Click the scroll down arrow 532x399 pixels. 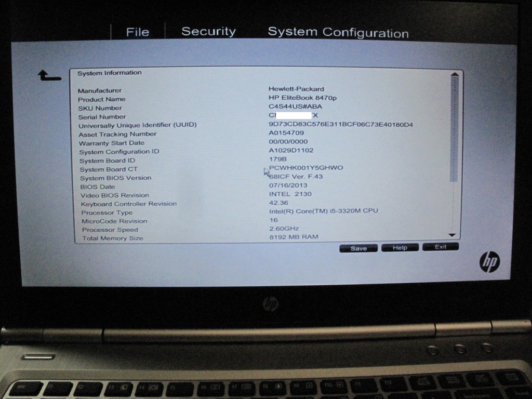[452, 235]
